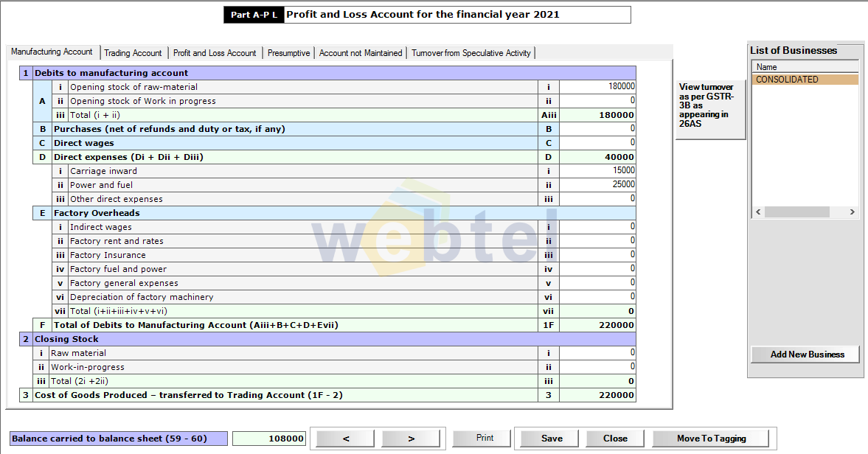
Task: Click the 'Part A-P L' title label
Action: pos(254,15)
